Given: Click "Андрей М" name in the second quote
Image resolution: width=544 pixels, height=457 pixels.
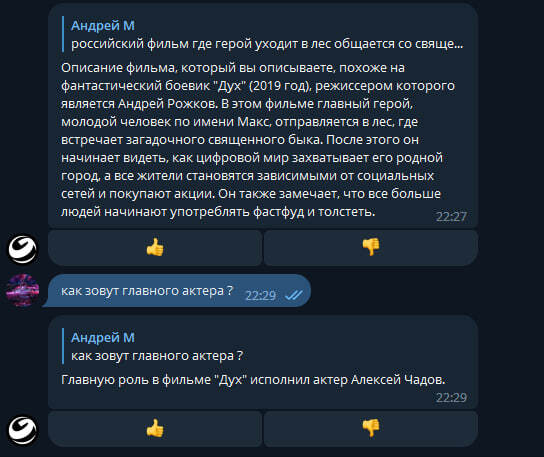Looking at the screenshot, I should pos(103,338).
